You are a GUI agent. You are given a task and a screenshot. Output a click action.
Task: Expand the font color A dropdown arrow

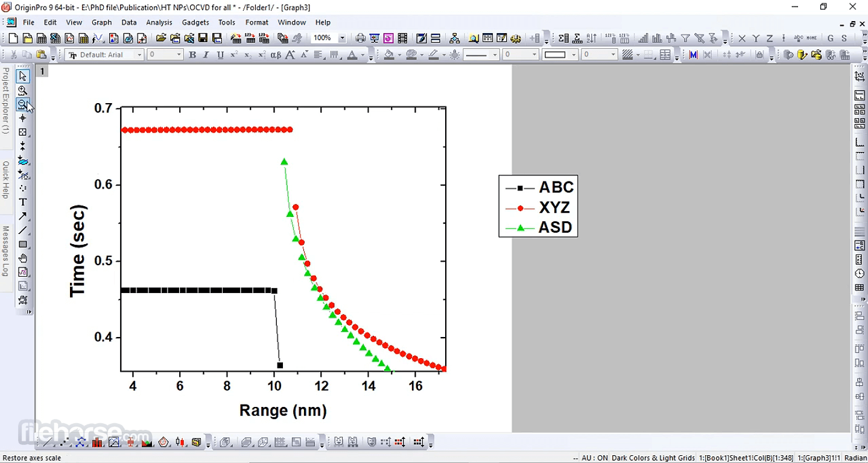(363, 55)
